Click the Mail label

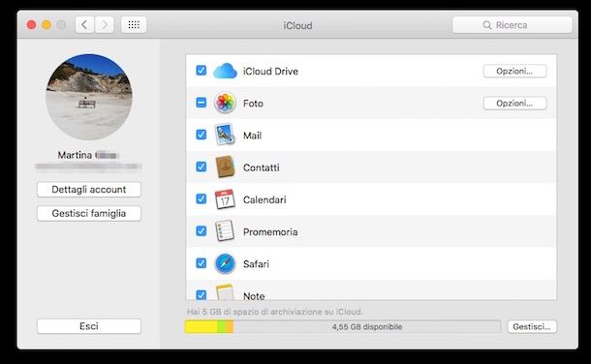[253, 136]
